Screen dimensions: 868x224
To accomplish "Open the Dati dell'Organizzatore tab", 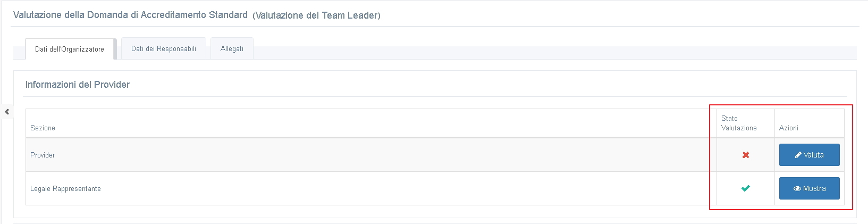I will tap(70, 49).
